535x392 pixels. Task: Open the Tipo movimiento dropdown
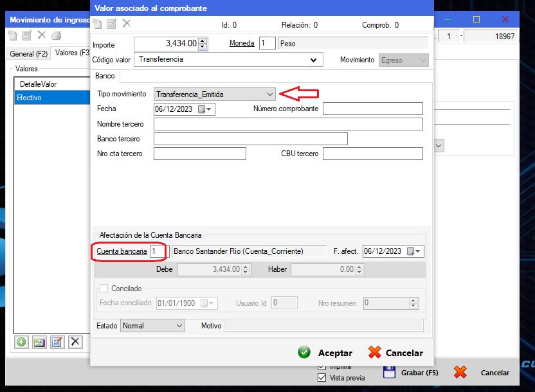tap(270, 94)
